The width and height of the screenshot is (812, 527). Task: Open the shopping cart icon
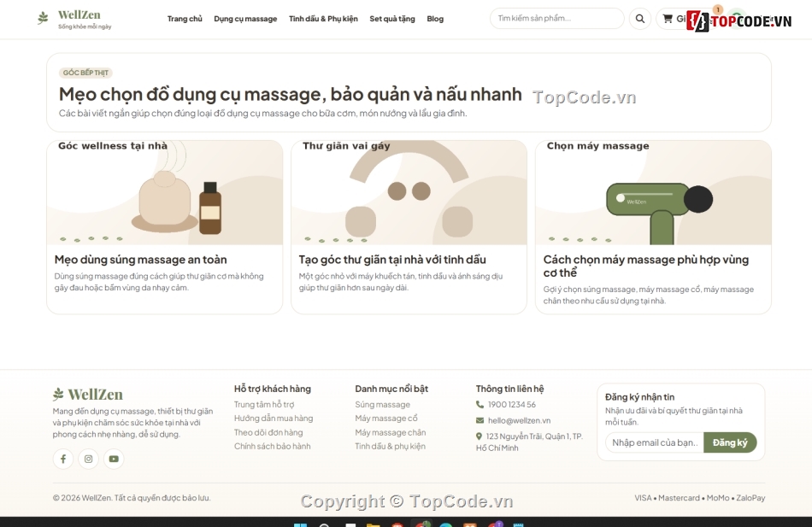coord(668,19)
